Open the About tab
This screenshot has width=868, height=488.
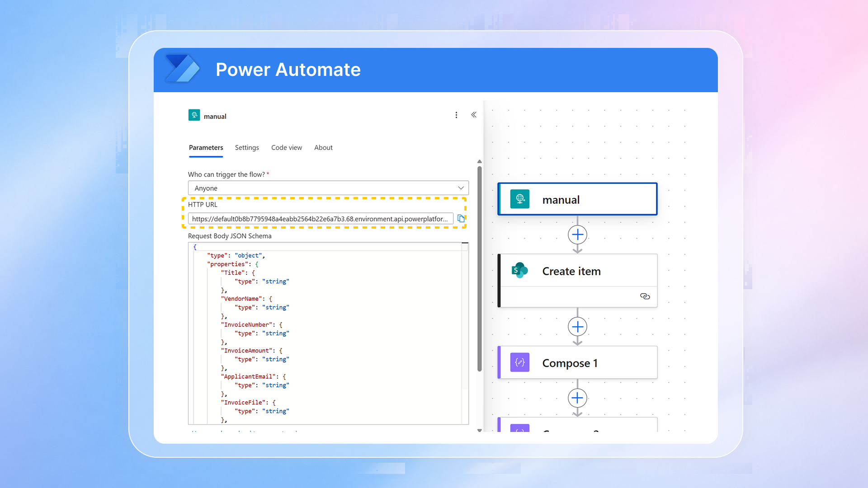[323, 148]
